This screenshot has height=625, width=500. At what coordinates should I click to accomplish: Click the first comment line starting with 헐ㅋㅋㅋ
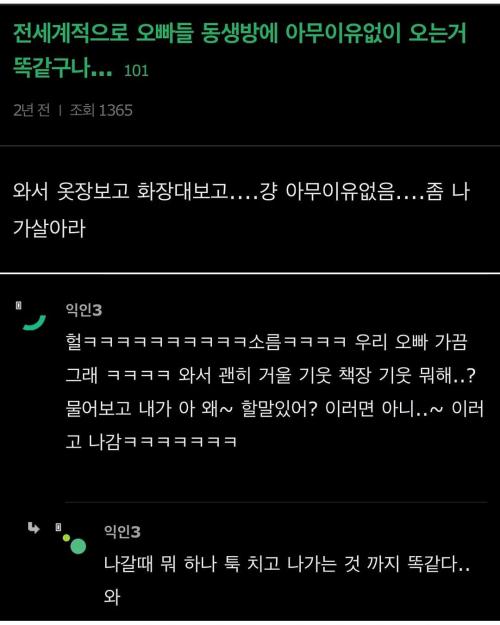(x=266, y=342)
